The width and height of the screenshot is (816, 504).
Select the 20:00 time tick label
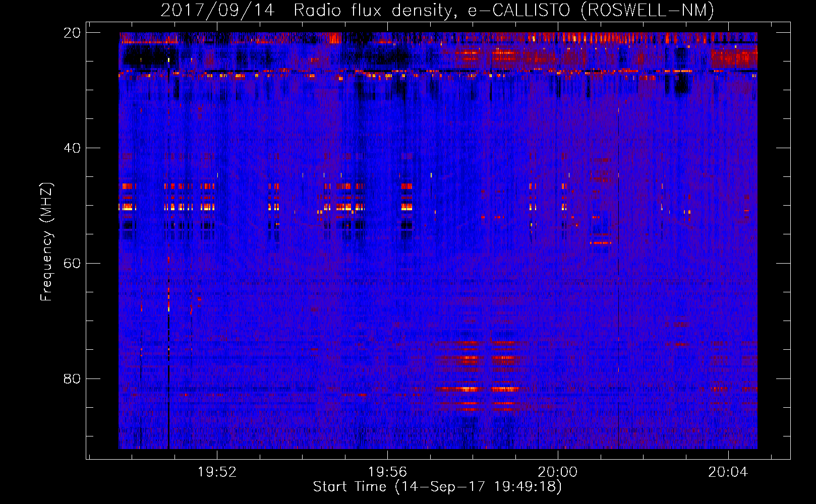(558, 472)
